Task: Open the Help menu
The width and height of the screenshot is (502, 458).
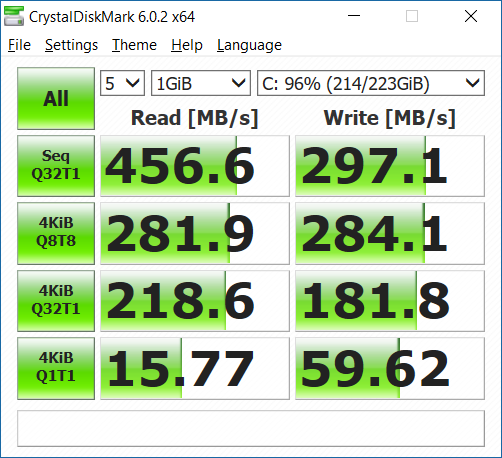Action: coord(187,45)
